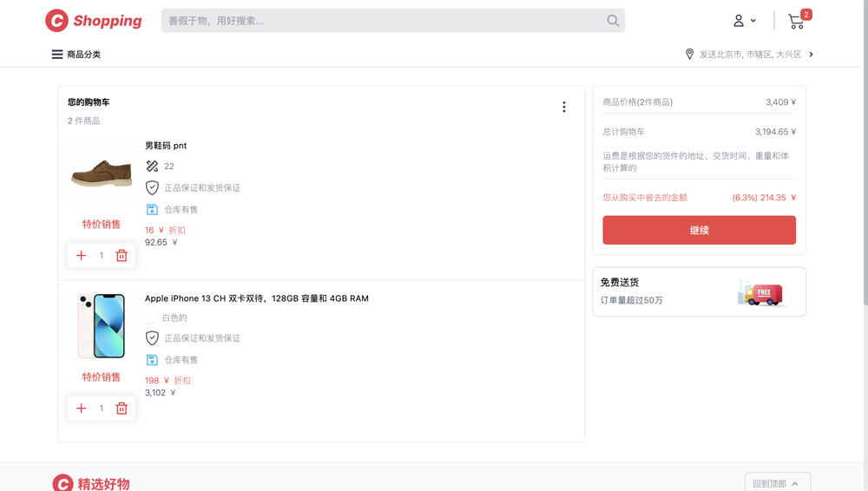Open the 免费送货 free shipping card
This screenshot has width=868, height=491.
pos(699,291)
